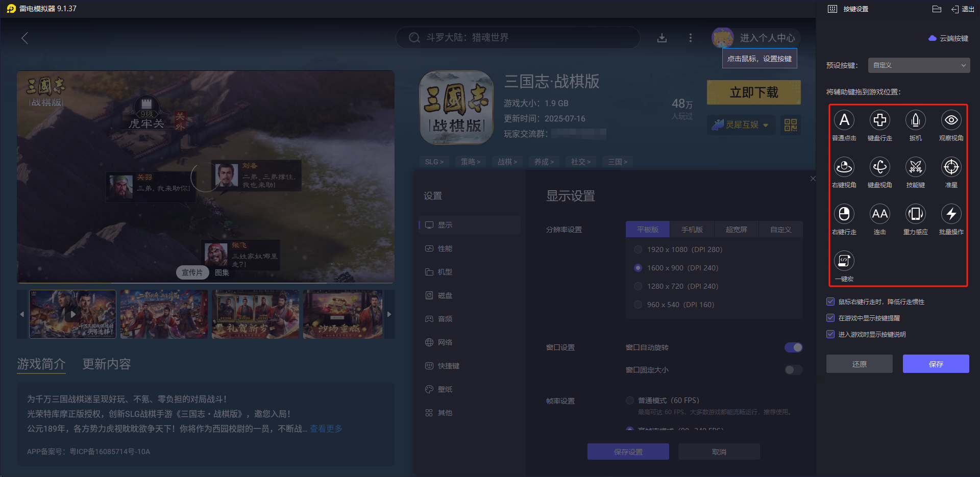Image resolution: width=980 pixels, height=477 pixels.
Task: Open the 查看更多 link
Action: pos(326,429)
